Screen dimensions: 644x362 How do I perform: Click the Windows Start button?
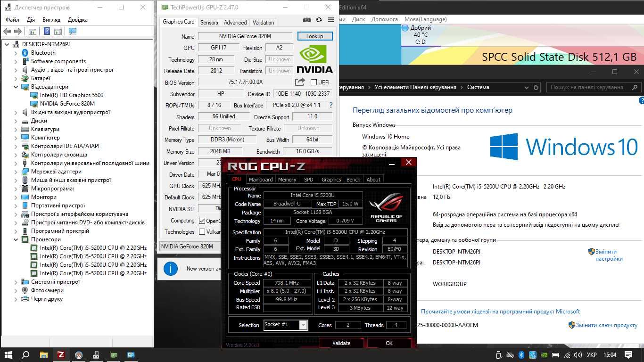8,355
